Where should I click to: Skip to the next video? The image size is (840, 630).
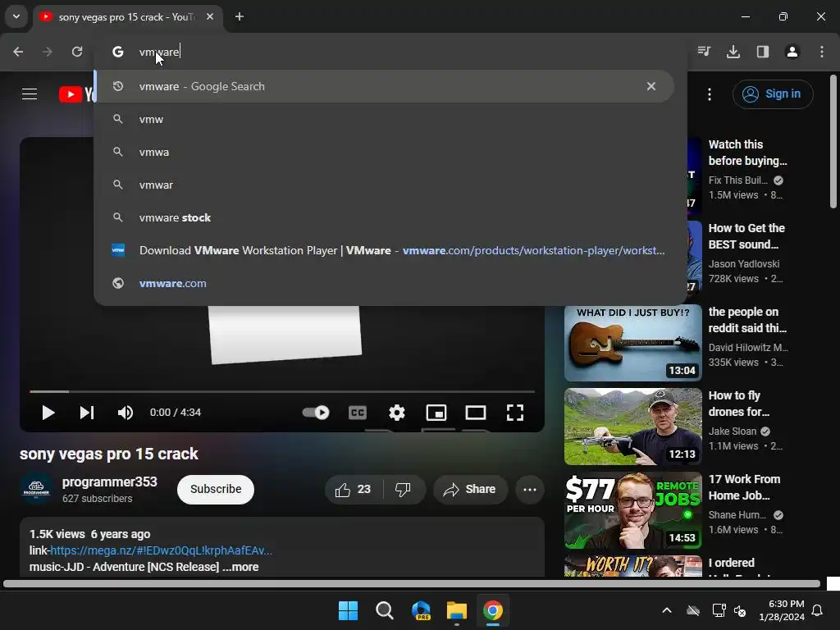87,413
